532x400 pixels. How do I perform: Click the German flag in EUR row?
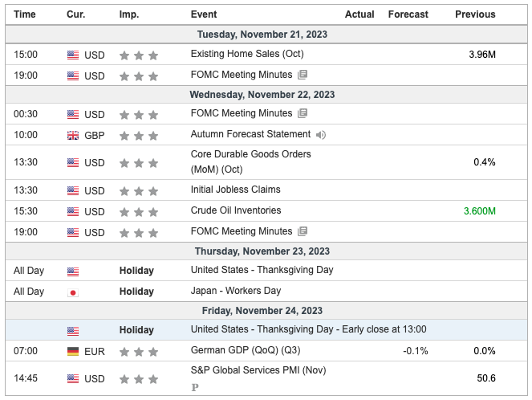pyautogui.click(x=73, y=352)
